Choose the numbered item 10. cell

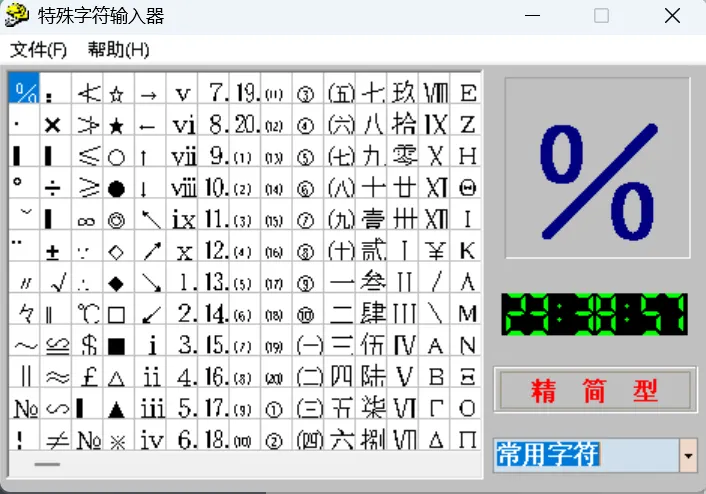[x=213, y=182]
